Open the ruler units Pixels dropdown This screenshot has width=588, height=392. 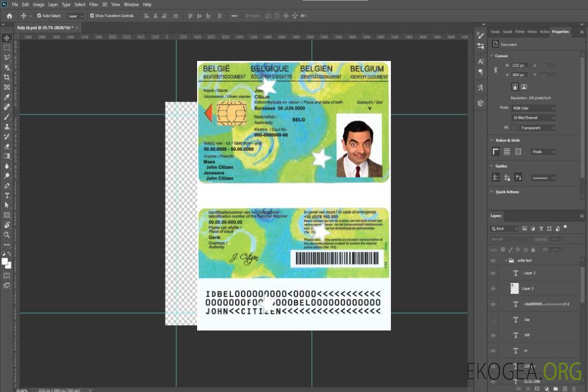(x=543, y=151)
